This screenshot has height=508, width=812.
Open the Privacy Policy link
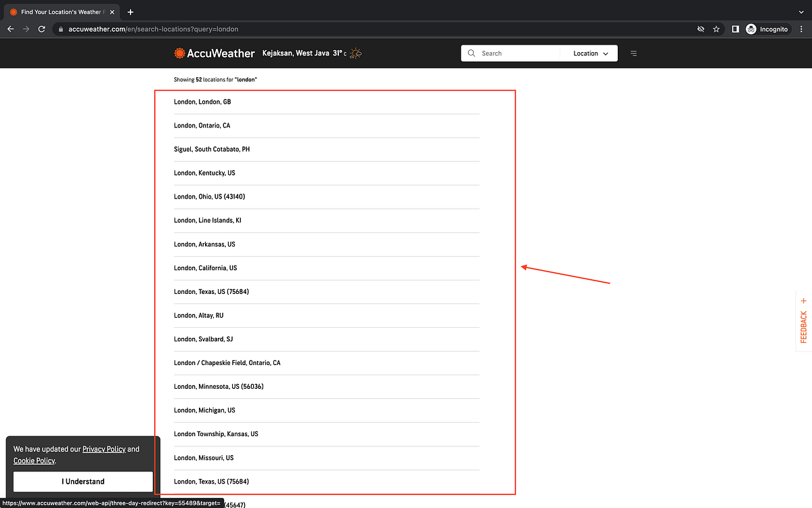[104, 448]
